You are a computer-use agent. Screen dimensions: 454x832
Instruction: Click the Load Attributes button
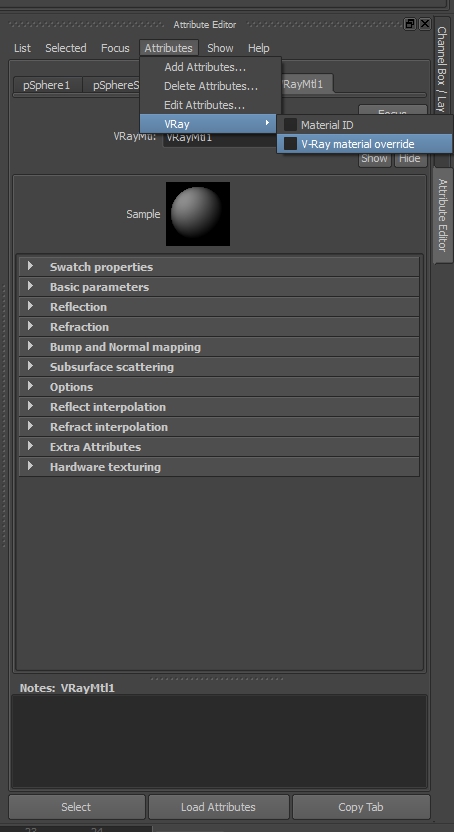pyautogui.click(x=219, y=807)
